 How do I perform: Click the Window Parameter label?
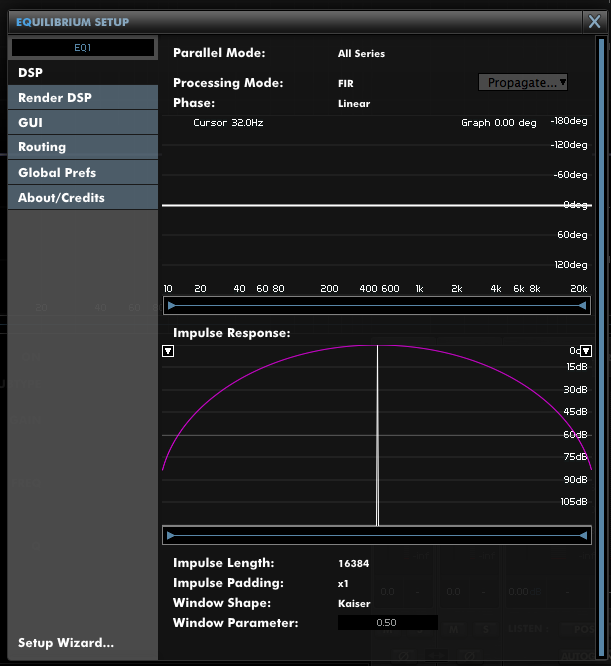click(236, 623)
